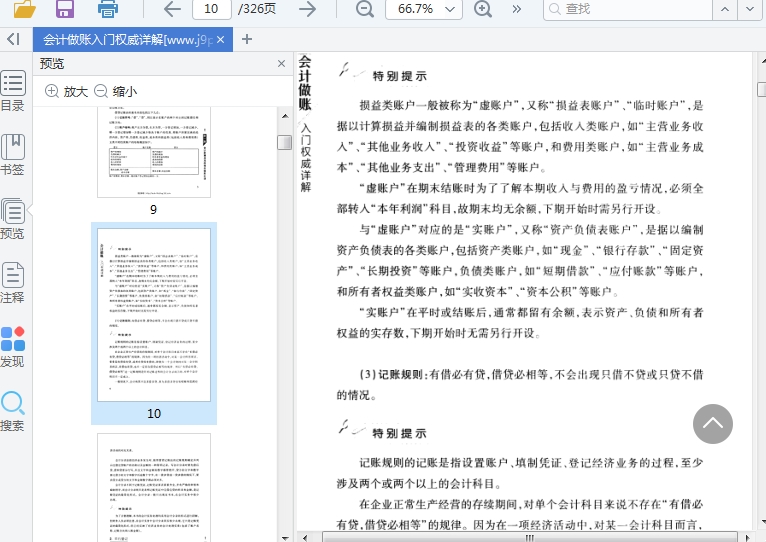Go to the previous page arrow

tap(172, 9)
